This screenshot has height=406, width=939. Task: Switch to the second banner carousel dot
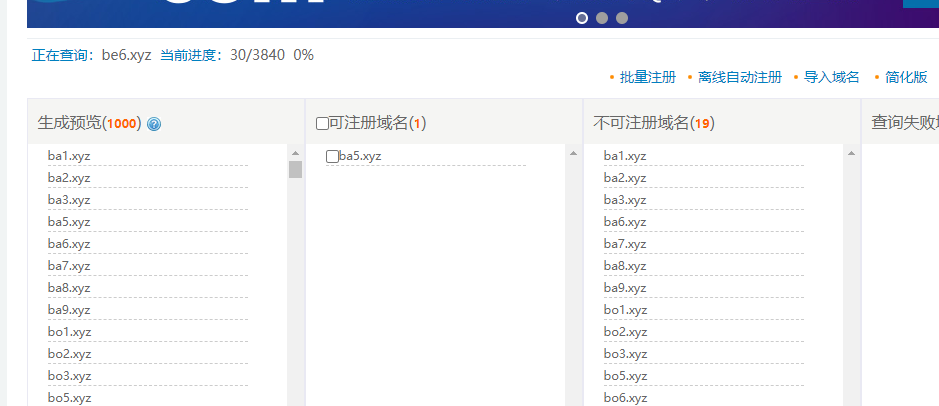602,18
